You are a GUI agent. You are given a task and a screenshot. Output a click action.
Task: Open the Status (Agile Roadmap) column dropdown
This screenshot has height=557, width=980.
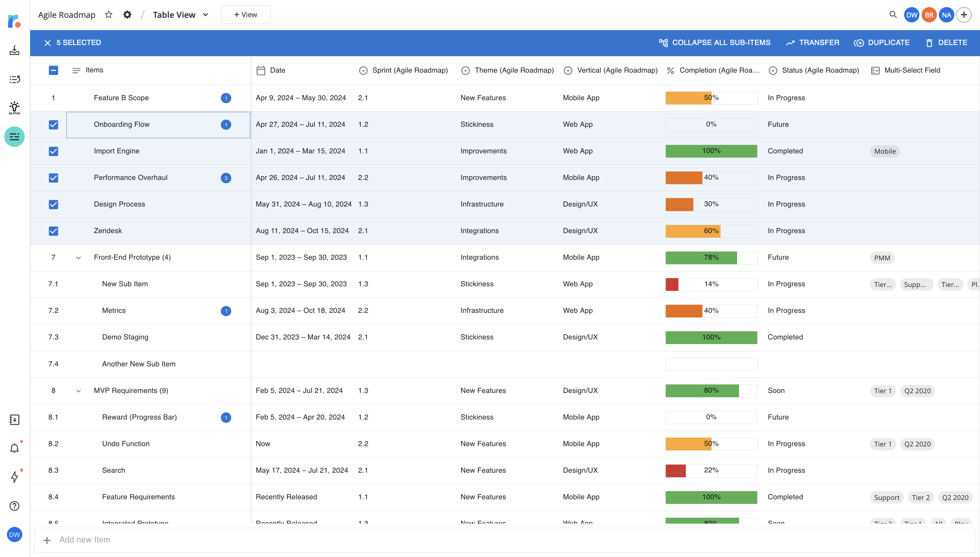pos(773,70)
